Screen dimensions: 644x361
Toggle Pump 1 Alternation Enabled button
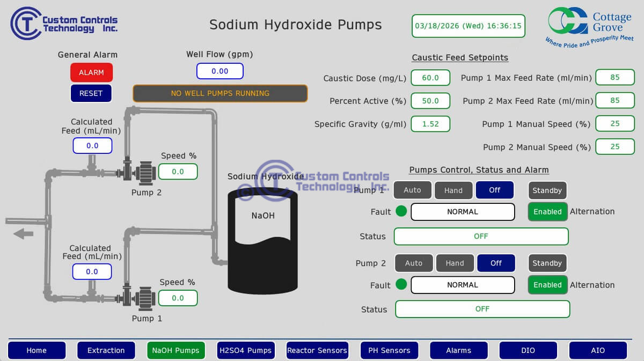pyautogui.click(x=547, y=211)
